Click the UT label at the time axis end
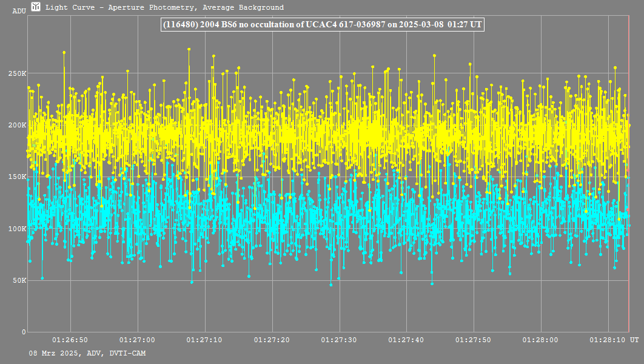 [634, 340]
